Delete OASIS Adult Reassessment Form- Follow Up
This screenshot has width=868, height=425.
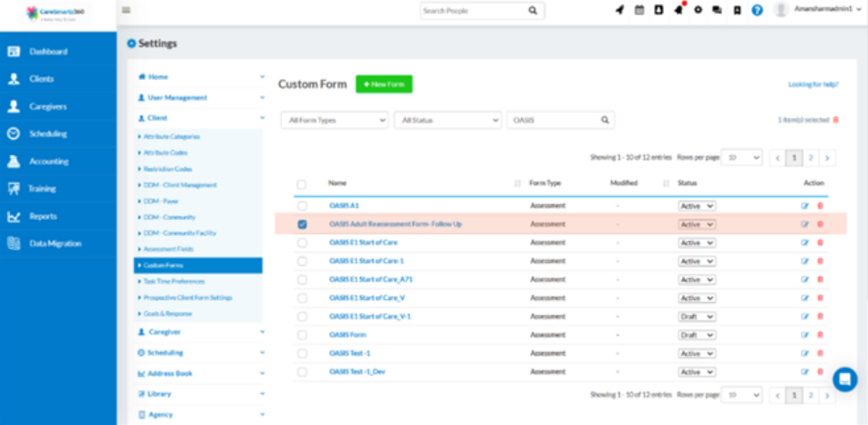tap(820, 224)
